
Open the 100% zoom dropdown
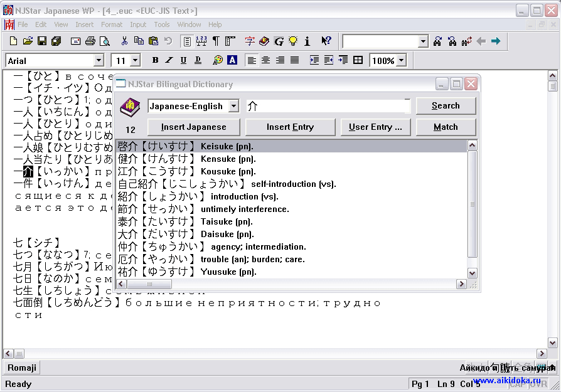point(402,60)
